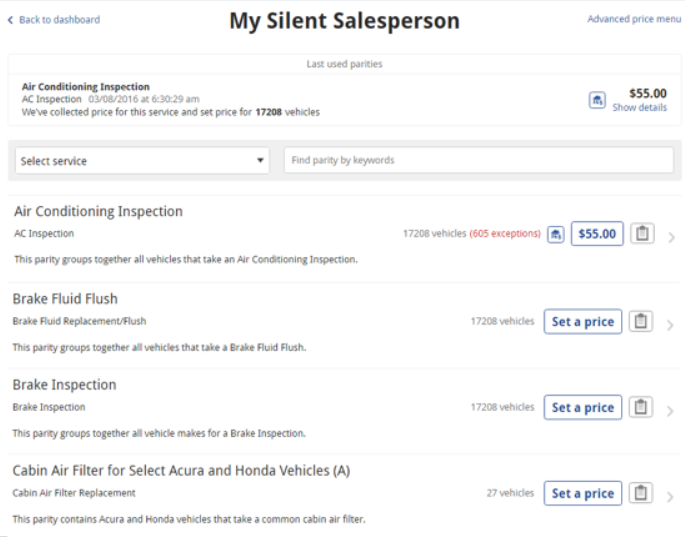Expand Cabin Air Filter row chevron
Image resolution: width=685 pixels, height=537 pixels.
coord(670,497)
